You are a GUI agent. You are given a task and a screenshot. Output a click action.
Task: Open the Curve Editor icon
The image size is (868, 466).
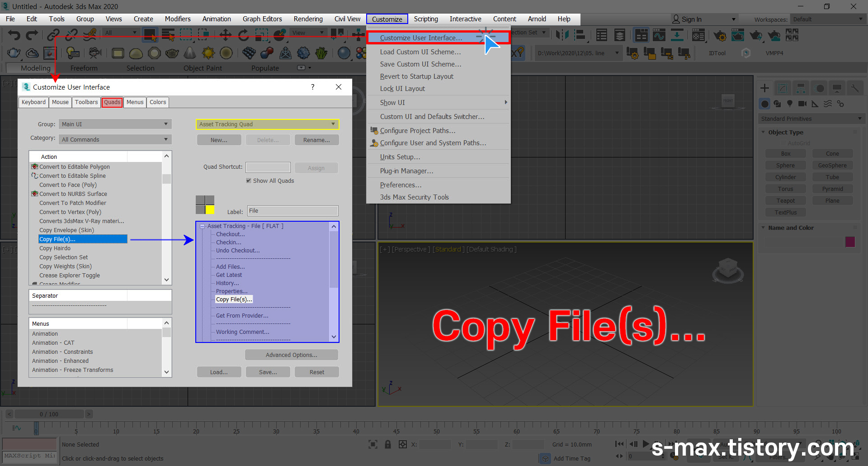[x=659, y=35]
